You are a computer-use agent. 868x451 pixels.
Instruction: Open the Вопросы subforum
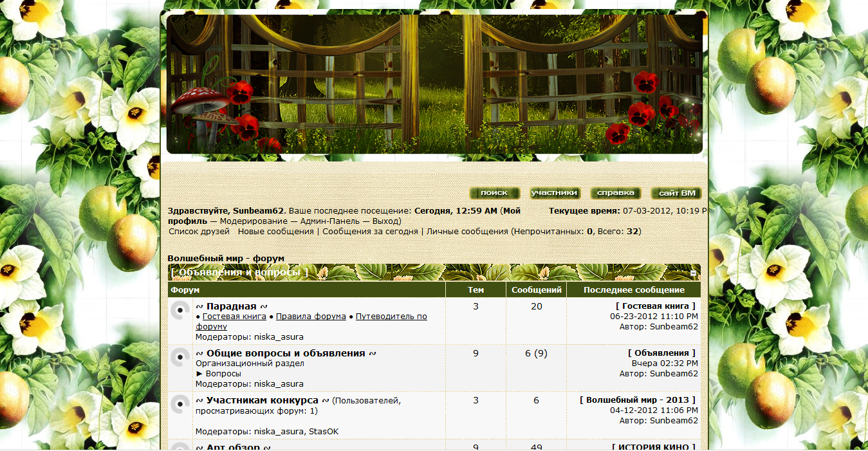[223, 373]
